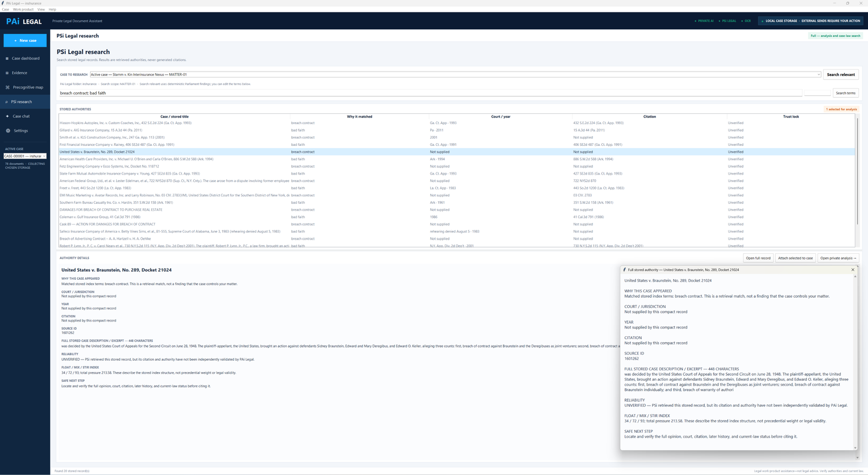The image size is (868, 475).
Task: Click the Search terms button
Action: point(845,93)
